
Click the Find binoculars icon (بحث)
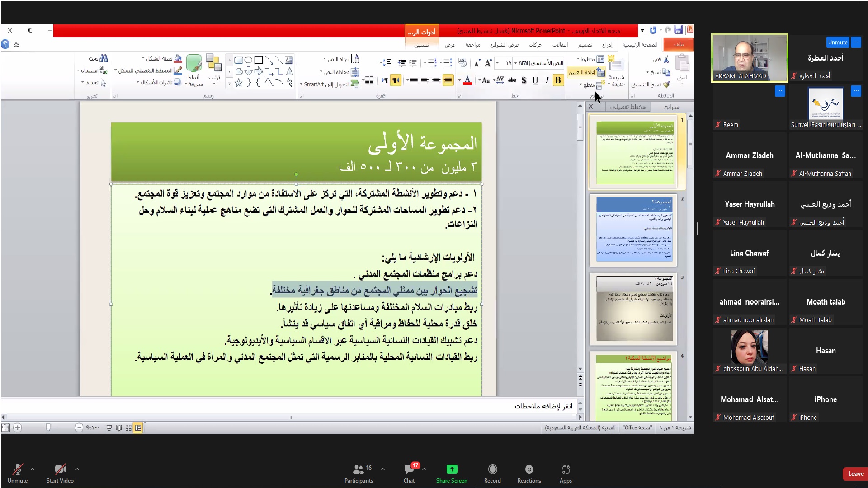[104, 58]
